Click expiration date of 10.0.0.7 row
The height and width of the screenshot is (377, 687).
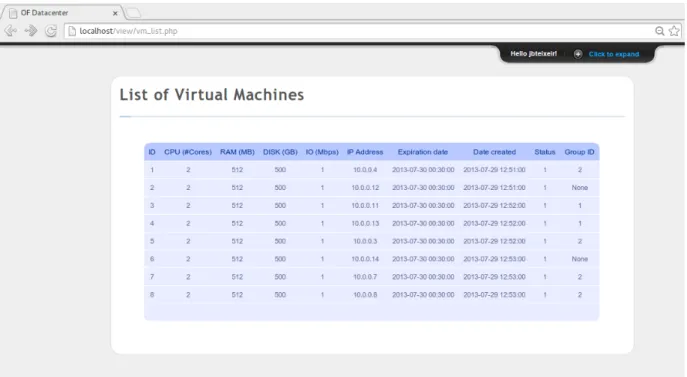pyautogui.click(x=423, y=277)
